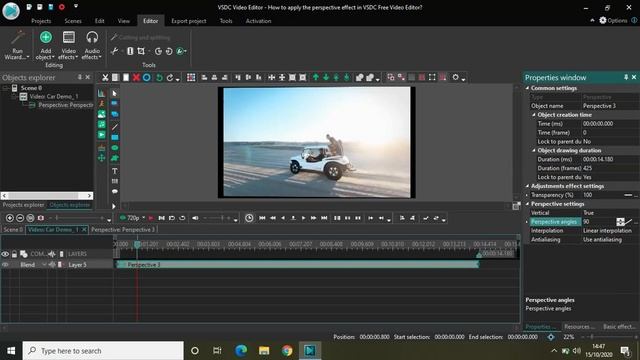
Task: Select the Text tool (T)
Action: coord(115,171)
